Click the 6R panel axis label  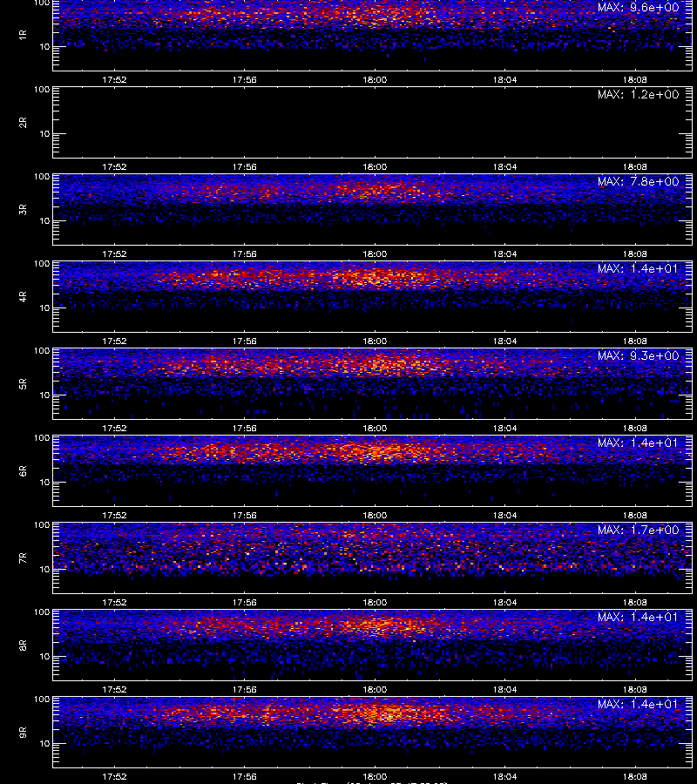tap(23, 471)
